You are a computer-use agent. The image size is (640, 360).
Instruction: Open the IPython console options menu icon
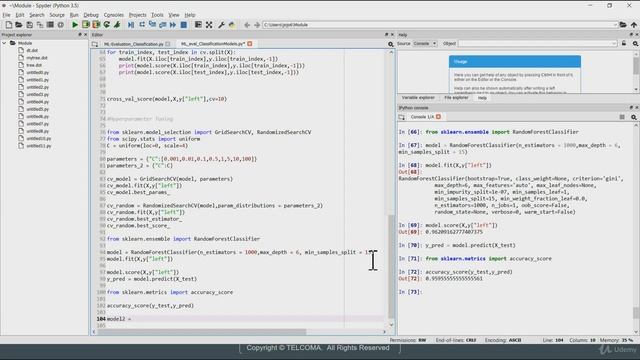pos(622,117)
